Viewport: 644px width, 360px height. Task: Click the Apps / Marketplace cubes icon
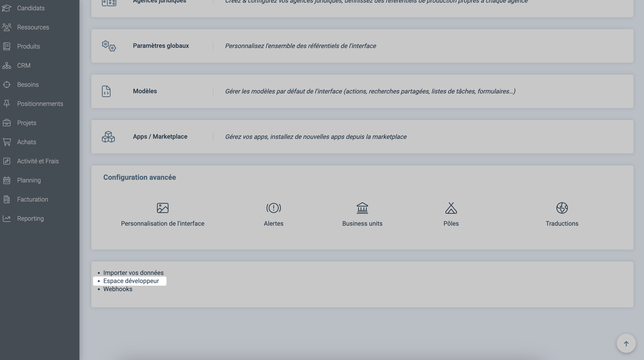108,137
